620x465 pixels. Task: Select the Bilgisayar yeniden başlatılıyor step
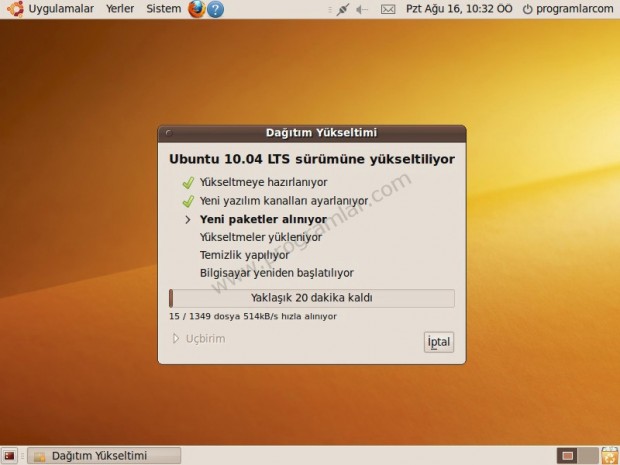(277, 273)
